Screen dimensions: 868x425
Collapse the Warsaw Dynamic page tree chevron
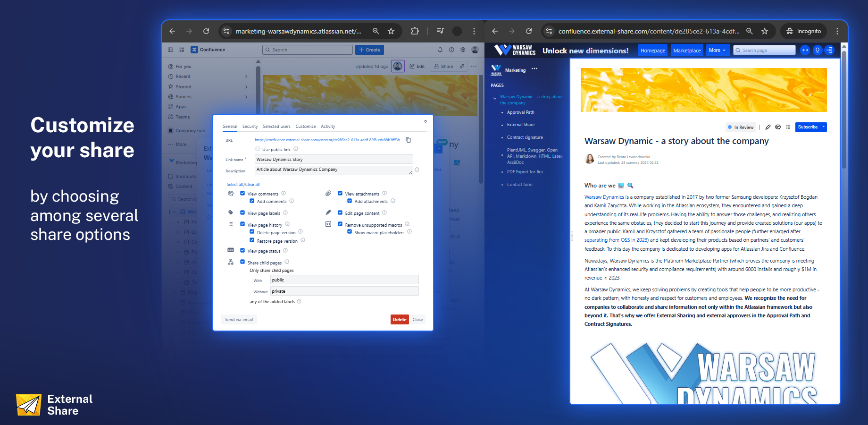pos(495,98)
